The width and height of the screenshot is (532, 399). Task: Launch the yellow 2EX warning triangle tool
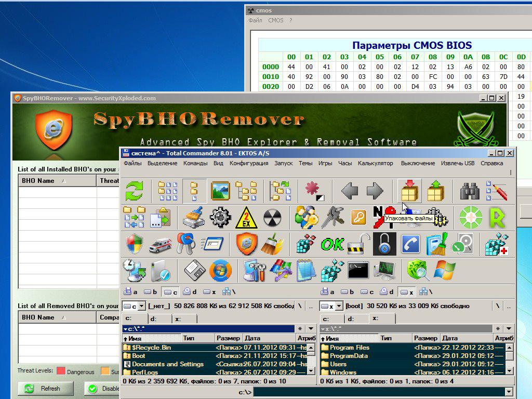(x=246, y=217)
